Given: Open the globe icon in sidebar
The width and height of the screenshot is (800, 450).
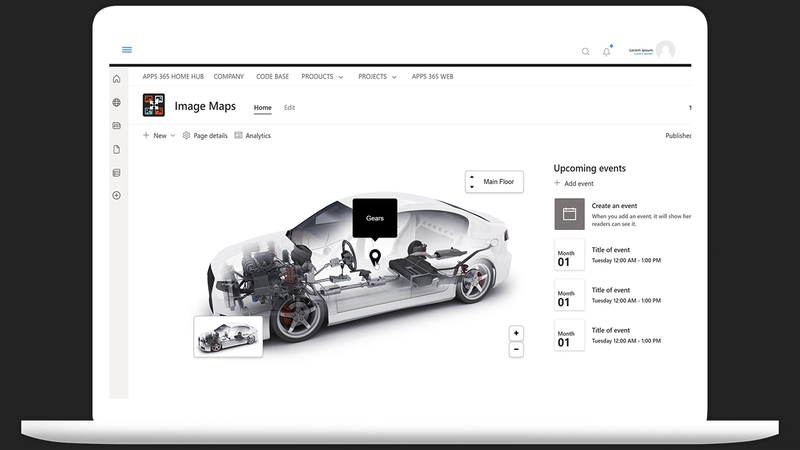Looking at the screenshot, I should 117,103.
